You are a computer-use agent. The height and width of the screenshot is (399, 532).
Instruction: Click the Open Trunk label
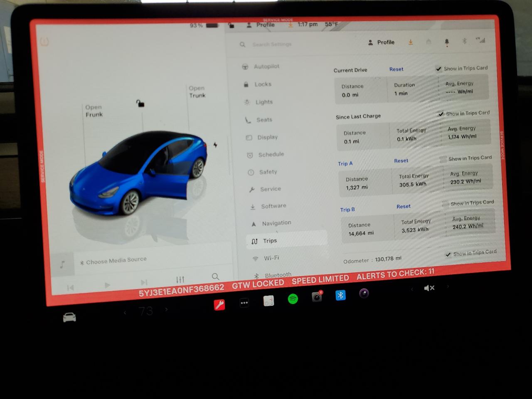click(x=197, y=91)
